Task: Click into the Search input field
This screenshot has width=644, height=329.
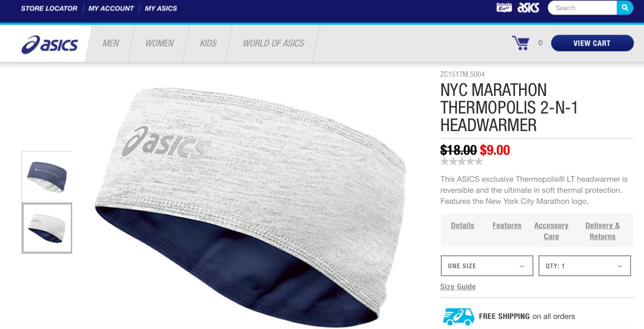Action: click(x=582, y=8)
